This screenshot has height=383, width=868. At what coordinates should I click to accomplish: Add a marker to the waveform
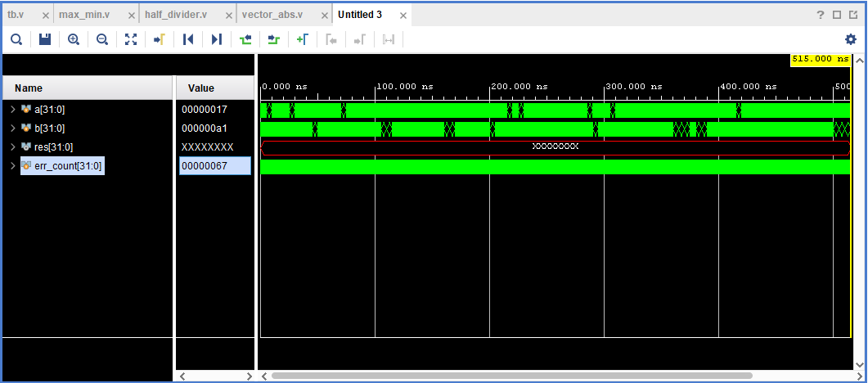[x=302, y=39]
